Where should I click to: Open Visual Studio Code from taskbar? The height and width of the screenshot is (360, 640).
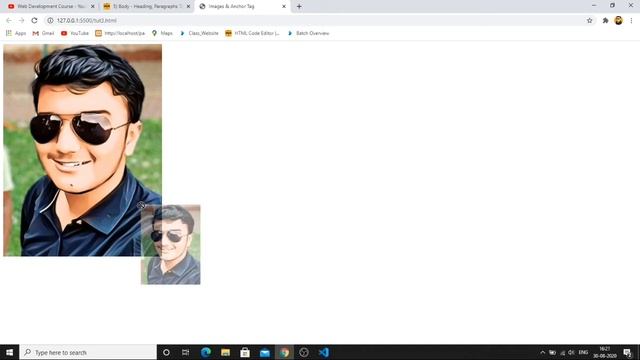324,352
